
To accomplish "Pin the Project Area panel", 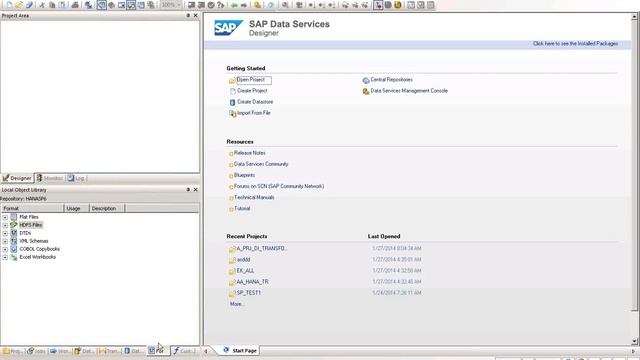I will pyautogui.click(x=188, y=16).
